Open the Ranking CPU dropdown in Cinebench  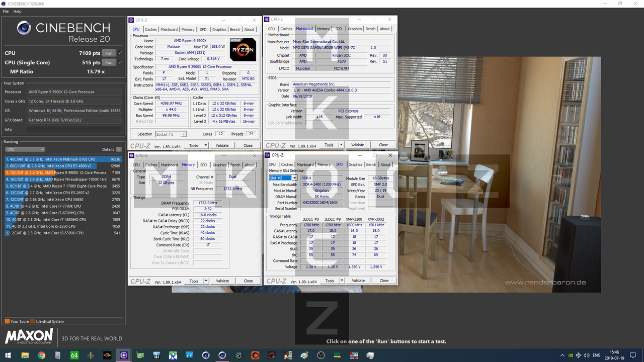coord(25,149)
